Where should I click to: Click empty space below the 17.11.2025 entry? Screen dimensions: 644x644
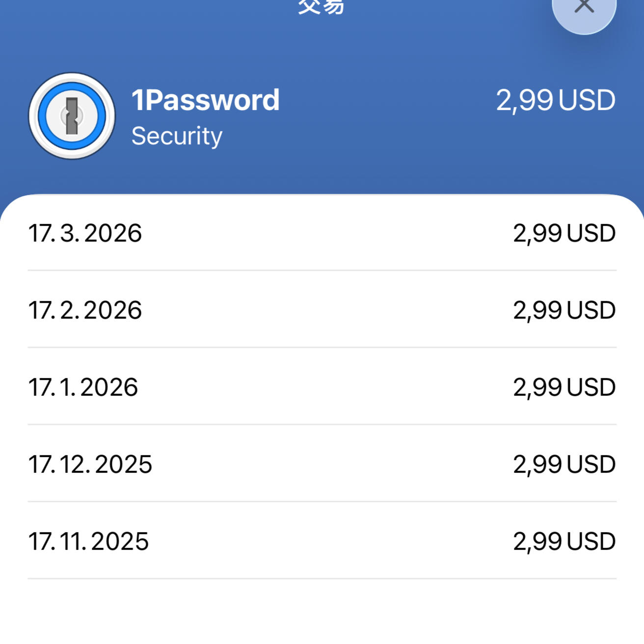pos(322,613)
